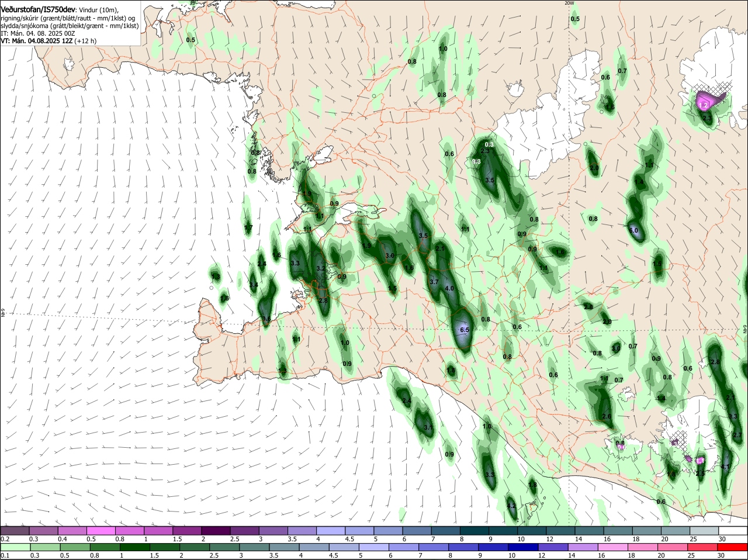The height and width of the screenshot is (560, 748).
Task: Click the pink 1.2 snowfall value label
Action: pyautogui.click(x=704, y=106)
